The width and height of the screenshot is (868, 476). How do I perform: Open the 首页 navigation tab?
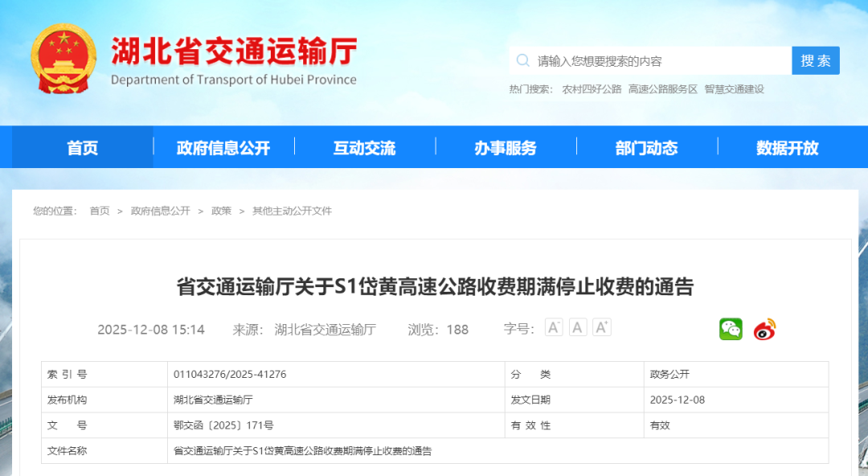click(82, 148)
